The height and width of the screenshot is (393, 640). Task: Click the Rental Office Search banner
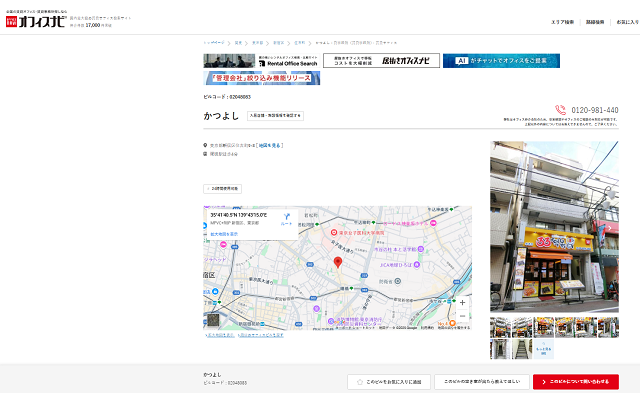[261, 61]
